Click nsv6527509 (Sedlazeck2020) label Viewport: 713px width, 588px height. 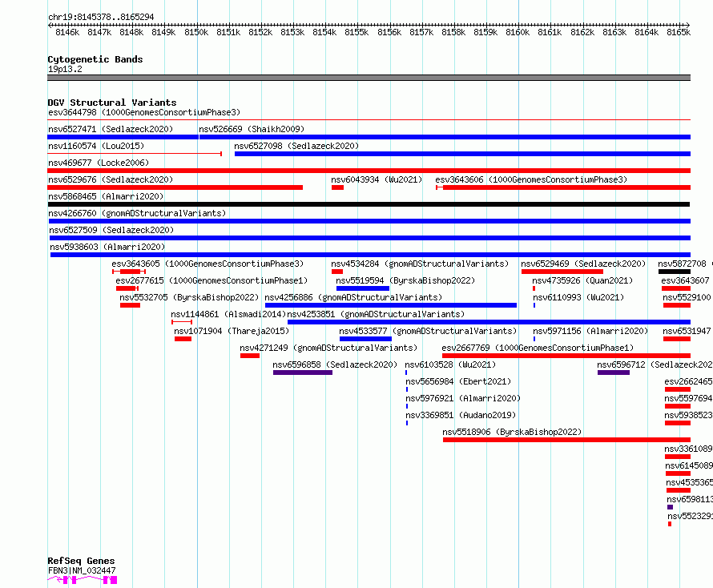111,230
